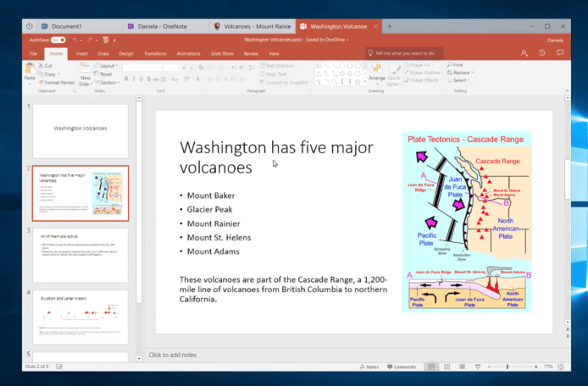Click Replace in the Editing group
588x386 pixels.
click(x=461, y=72)
